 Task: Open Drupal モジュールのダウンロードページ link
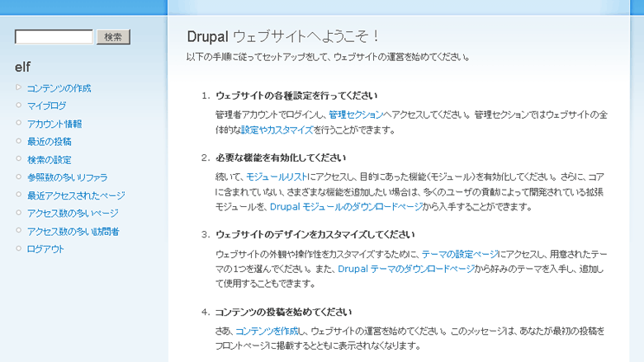coord(346,207)
